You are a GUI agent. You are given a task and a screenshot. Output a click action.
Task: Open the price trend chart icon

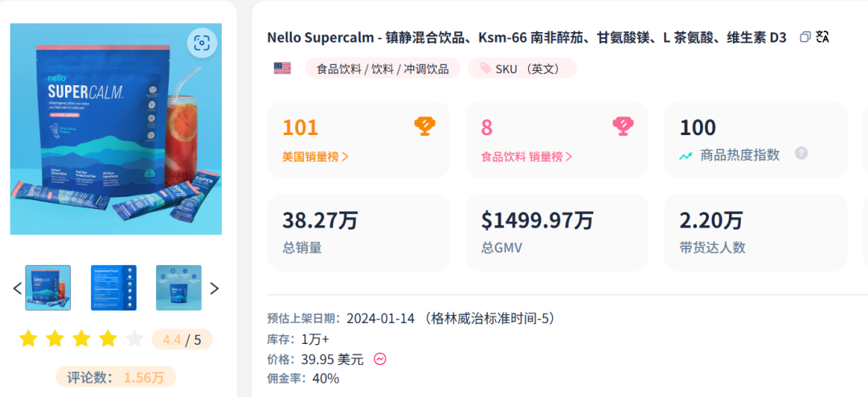click(x=379, y=358)
